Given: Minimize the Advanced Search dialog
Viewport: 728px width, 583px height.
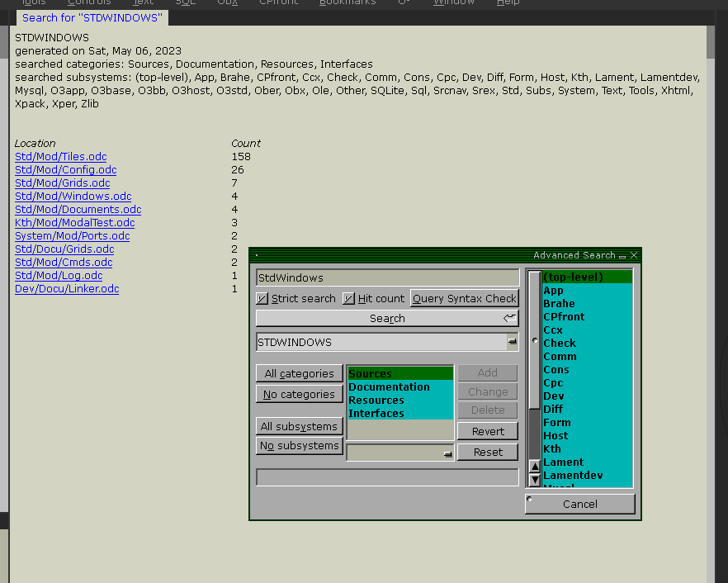Looking at the screenshot, I should (622, 256).
